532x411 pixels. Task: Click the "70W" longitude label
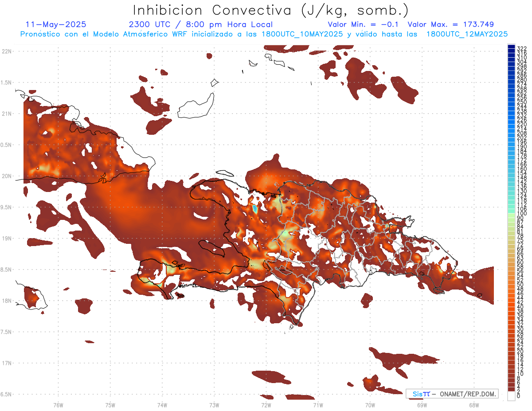(x=370, y=405)
